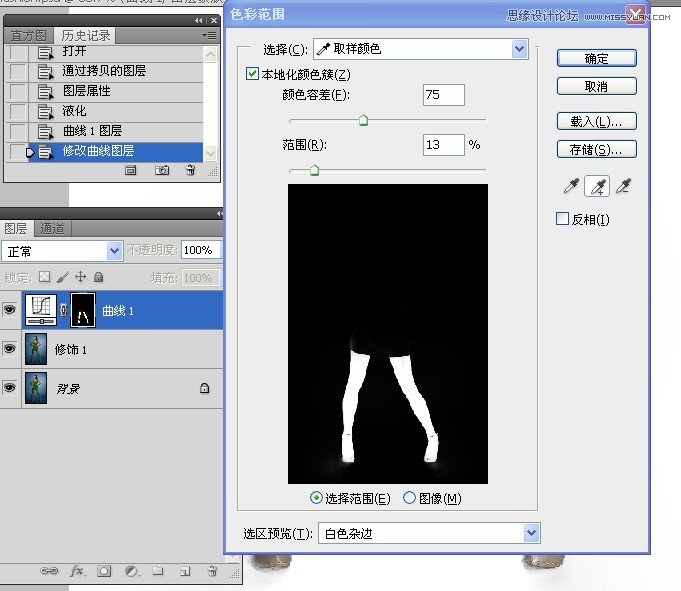Select the 选择范围 radio button
This screenshot has height=591, width=681.
pyautogui.click(x=316, y=498)
